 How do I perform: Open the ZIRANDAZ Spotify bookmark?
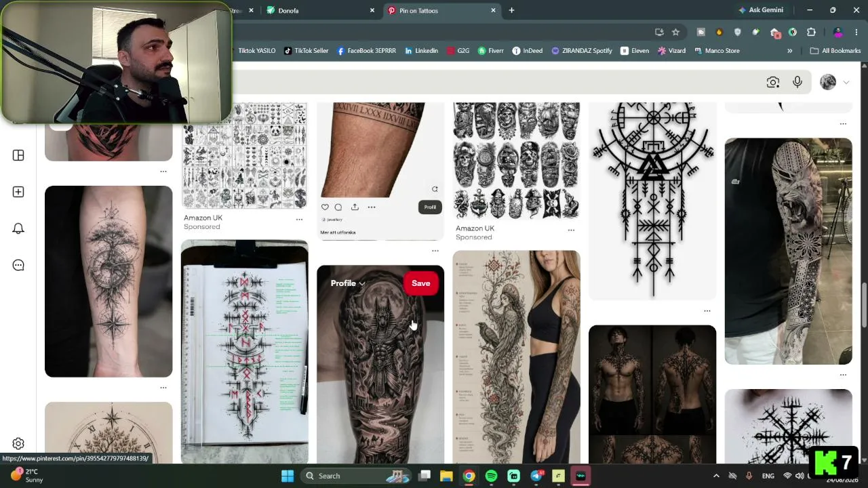pyautogui.click(x=582, y=51)
